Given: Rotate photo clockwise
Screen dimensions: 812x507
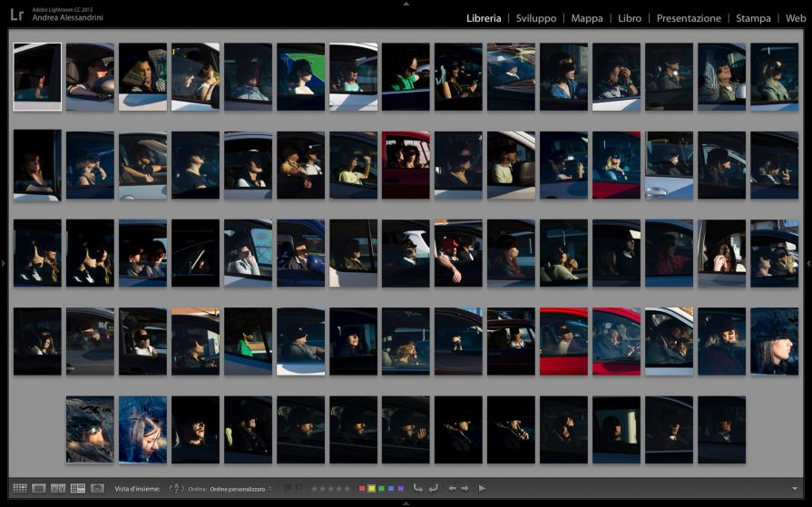Looking at the screenshot, I should click(x=433, y=488).
